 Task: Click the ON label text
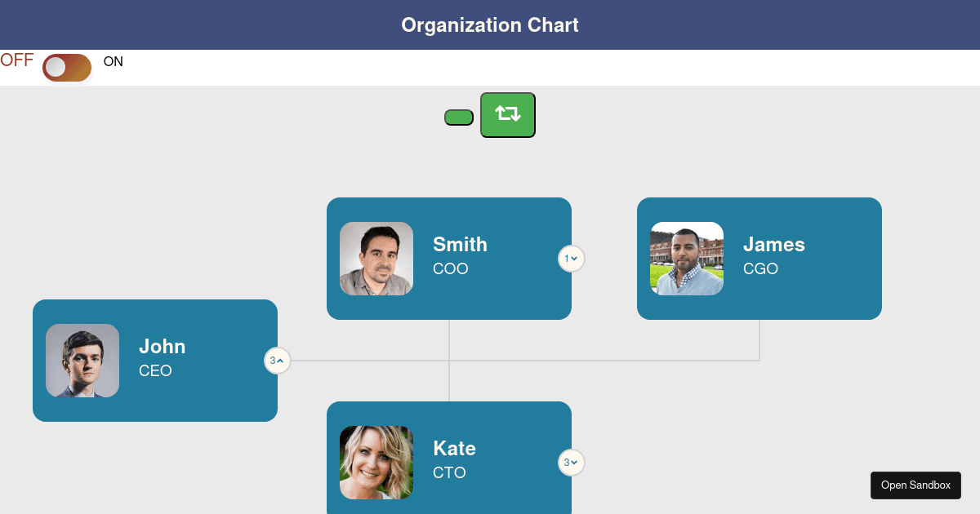[113, 61]
